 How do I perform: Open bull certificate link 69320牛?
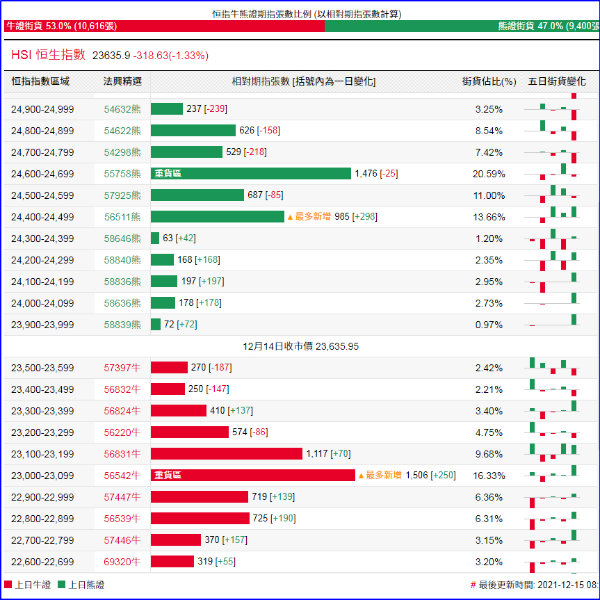122,561
